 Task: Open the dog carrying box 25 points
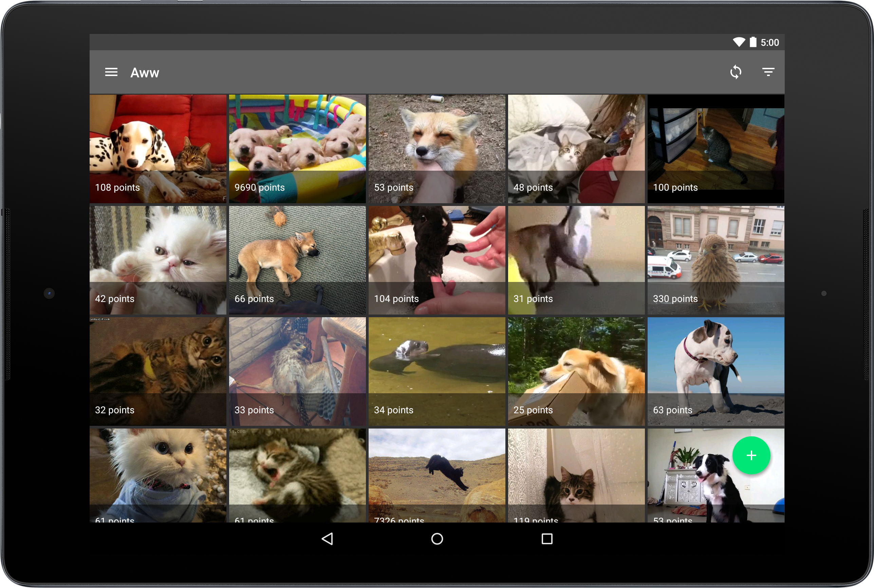576,371
